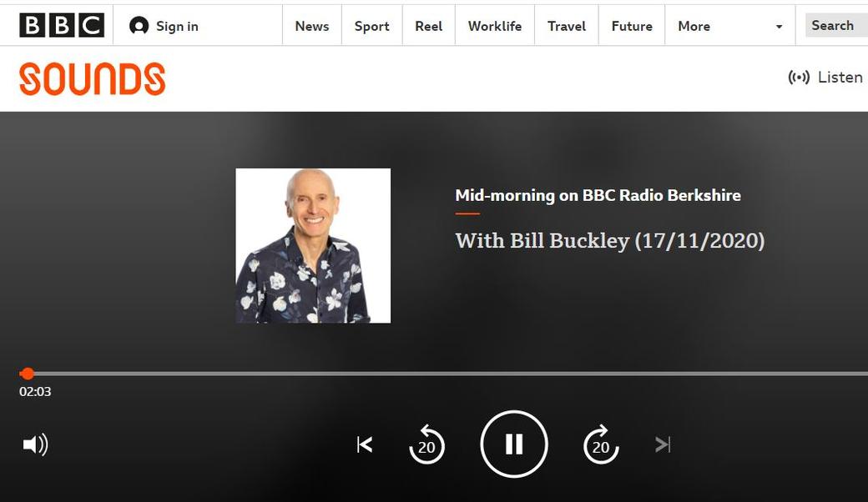Open the BBC Sounds logo homepage

[x=92, y=79]
